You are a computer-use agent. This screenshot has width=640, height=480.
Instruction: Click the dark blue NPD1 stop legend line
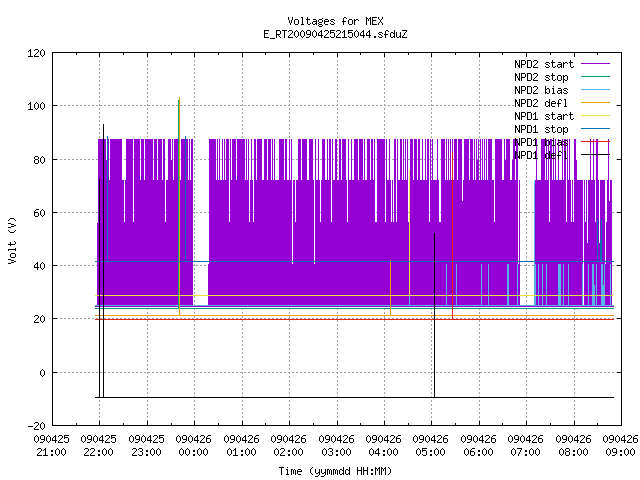pyautogui.click(x=596, y=129)
